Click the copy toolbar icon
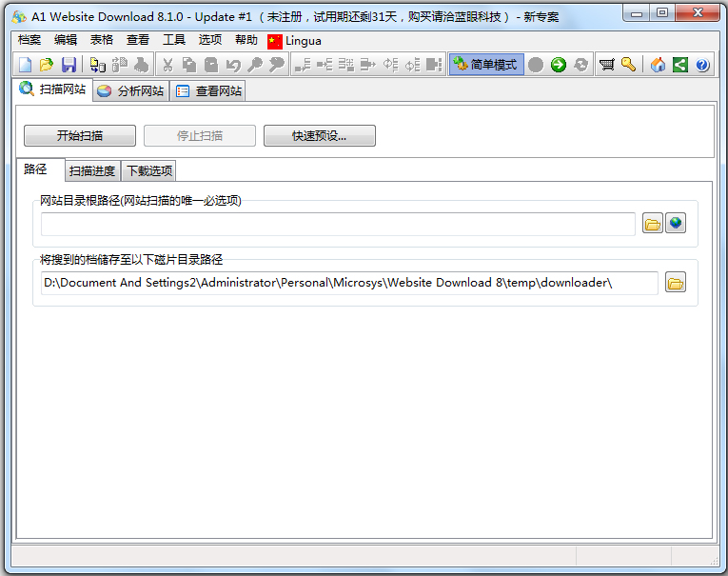The height and width of the screenshot is (576, 728). tap(189, 65)
